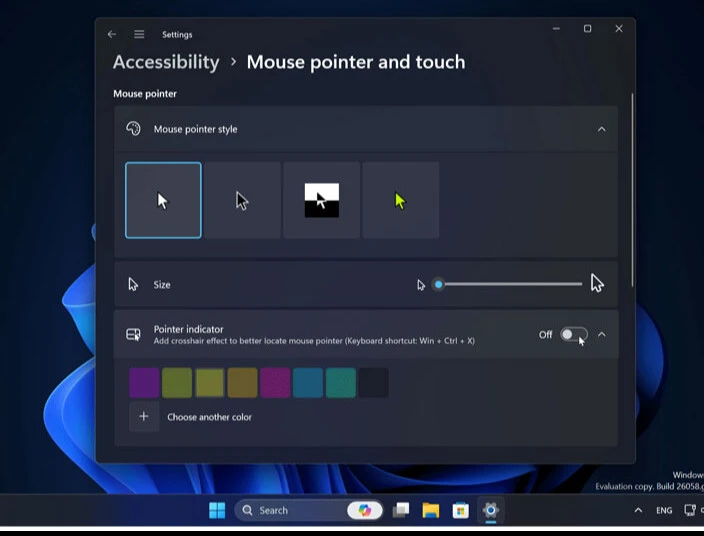The image size is (704, 536).
Task: Click the palette icon beside Mouse pointer style
Action: pyautogui.click(x=133, y=129)
